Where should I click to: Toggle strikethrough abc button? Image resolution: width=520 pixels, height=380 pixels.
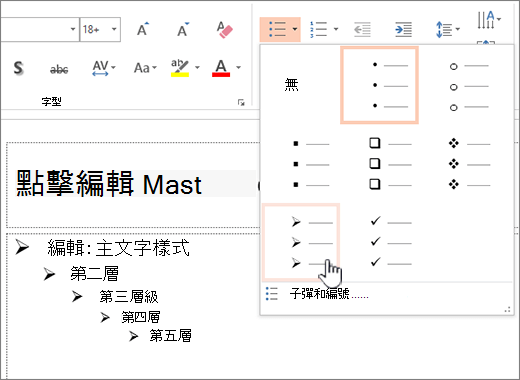(59, 69)
